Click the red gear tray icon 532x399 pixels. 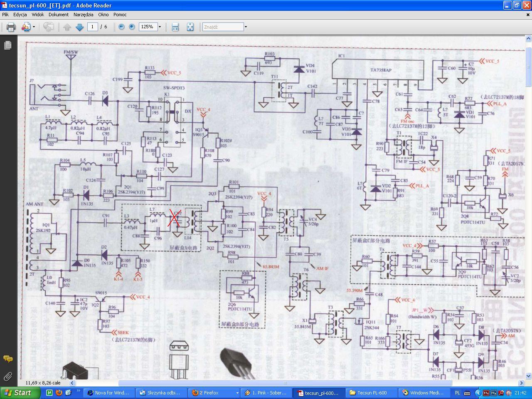pyautogui.click(x=509, y=393)
